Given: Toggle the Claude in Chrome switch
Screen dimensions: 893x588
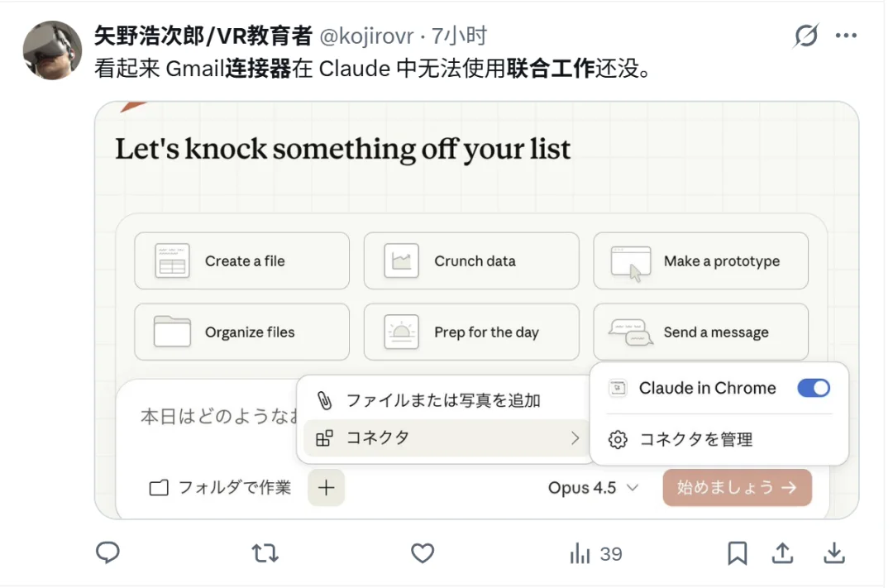Looking at the screenshot, I should [813, 388].
